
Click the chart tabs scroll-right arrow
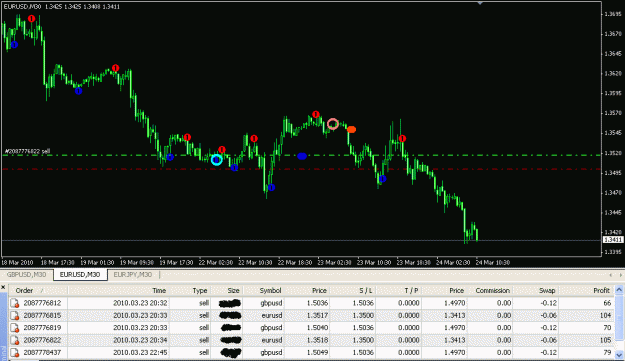[621, 275]
